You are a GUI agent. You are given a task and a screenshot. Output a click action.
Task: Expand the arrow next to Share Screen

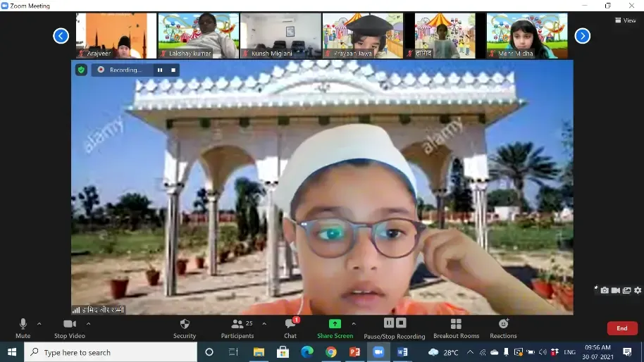click(354, 324)
